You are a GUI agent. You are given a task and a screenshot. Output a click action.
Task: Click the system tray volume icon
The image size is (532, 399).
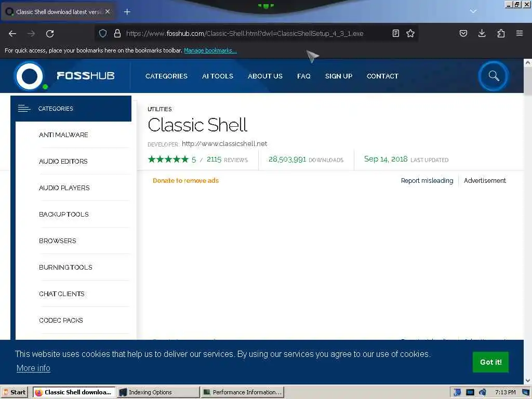pyautogui.click(x=482, y=392)
